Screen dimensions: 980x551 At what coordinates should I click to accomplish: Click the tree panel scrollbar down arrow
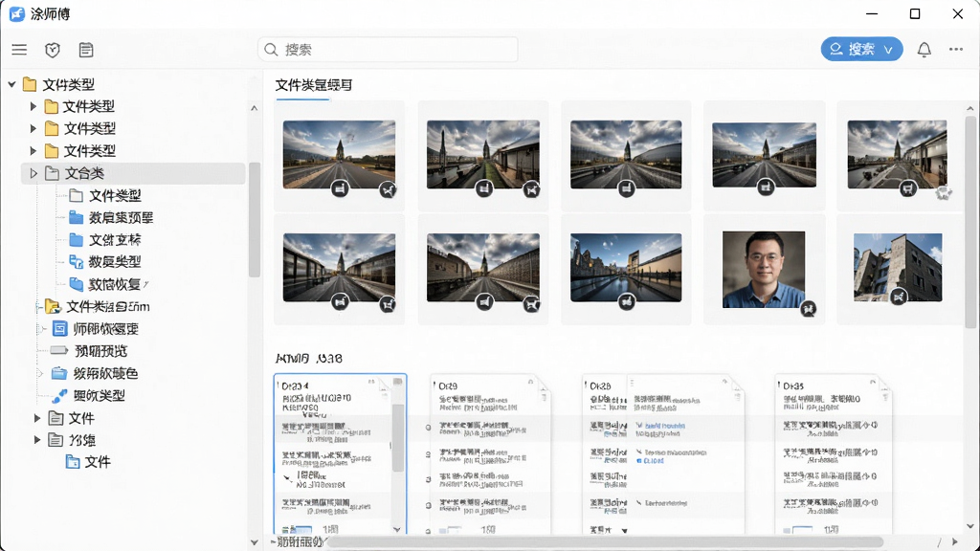255,542
